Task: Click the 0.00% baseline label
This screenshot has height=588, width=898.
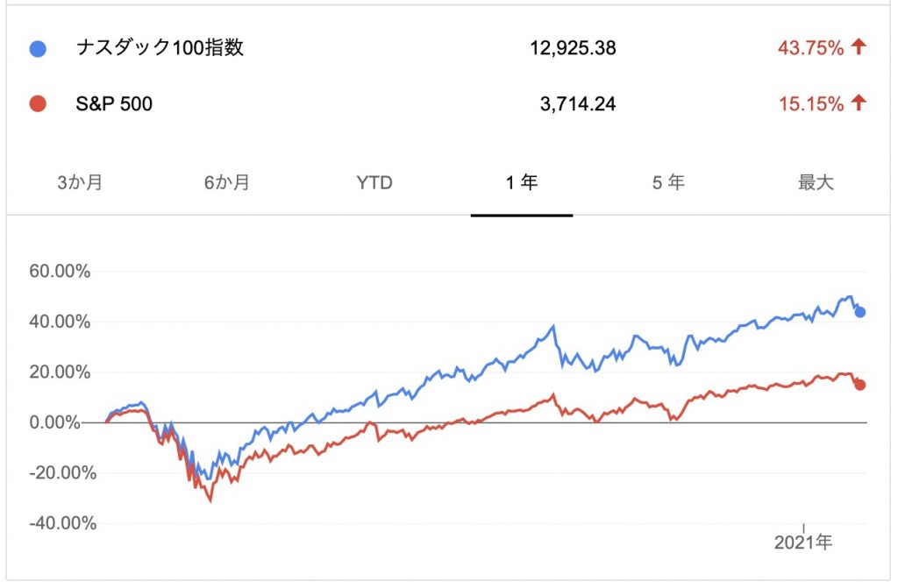Action: click(x=54, y=422)
